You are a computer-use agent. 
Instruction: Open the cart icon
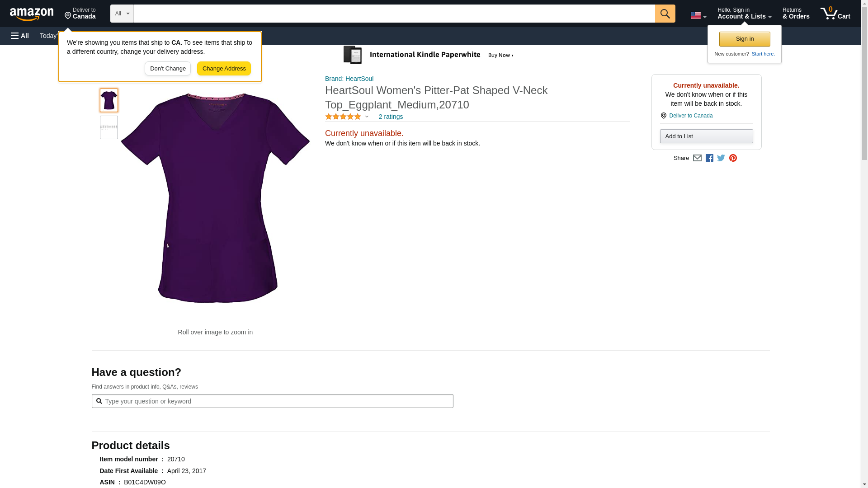coord(835,13)
